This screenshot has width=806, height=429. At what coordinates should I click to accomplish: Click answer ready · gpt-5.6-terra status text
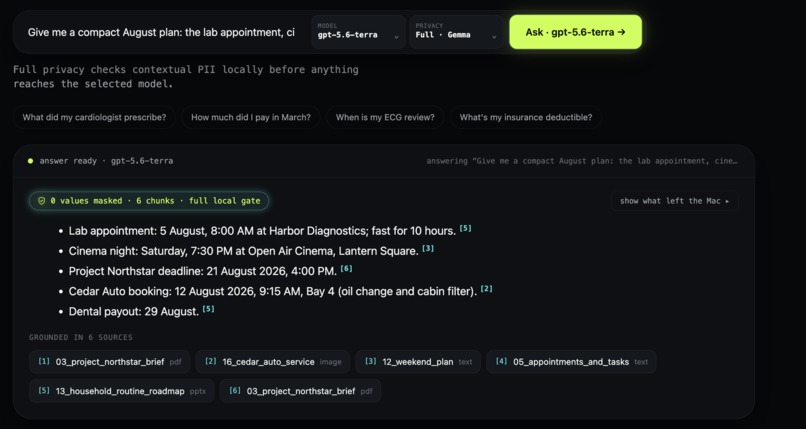pyautogui.click(x=106, y=161)
